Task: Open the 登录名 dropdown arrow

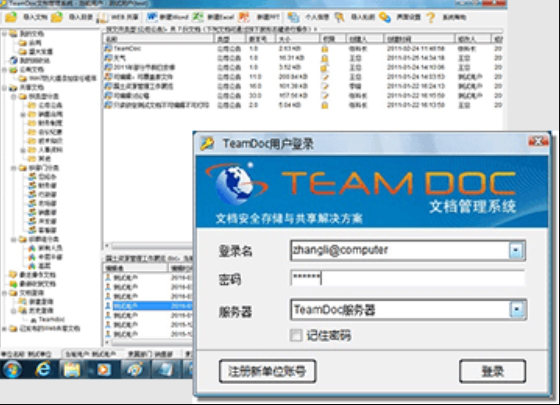Action: point(516,250)
